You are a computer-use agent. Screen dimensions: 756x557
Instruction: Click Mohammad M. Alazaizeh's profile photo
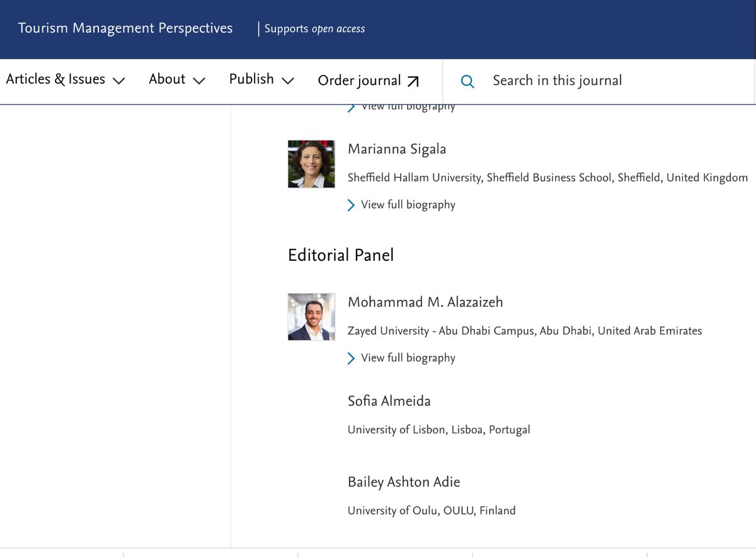pyautogui.click(x=311, y=317)
